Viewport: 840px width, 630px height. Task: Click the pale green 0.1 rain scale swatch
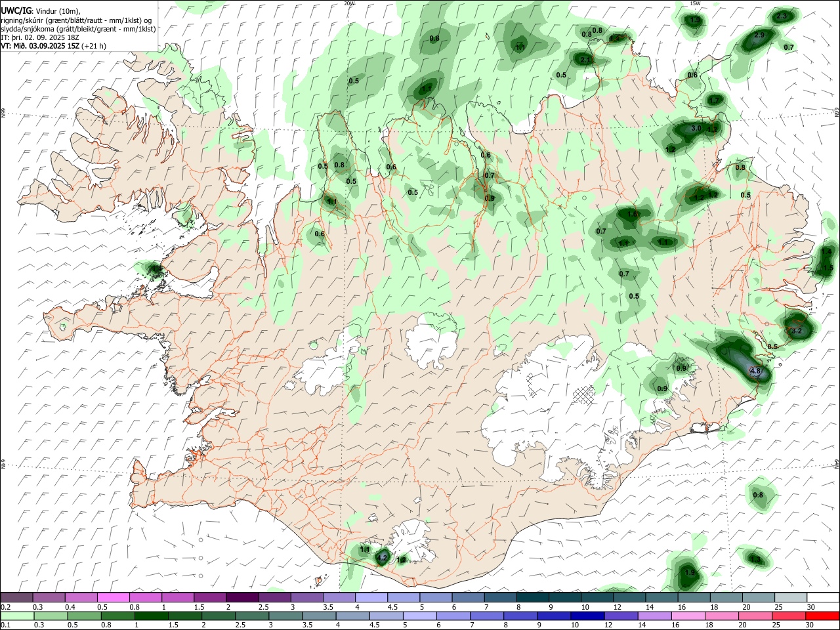[x=18, y=616]
